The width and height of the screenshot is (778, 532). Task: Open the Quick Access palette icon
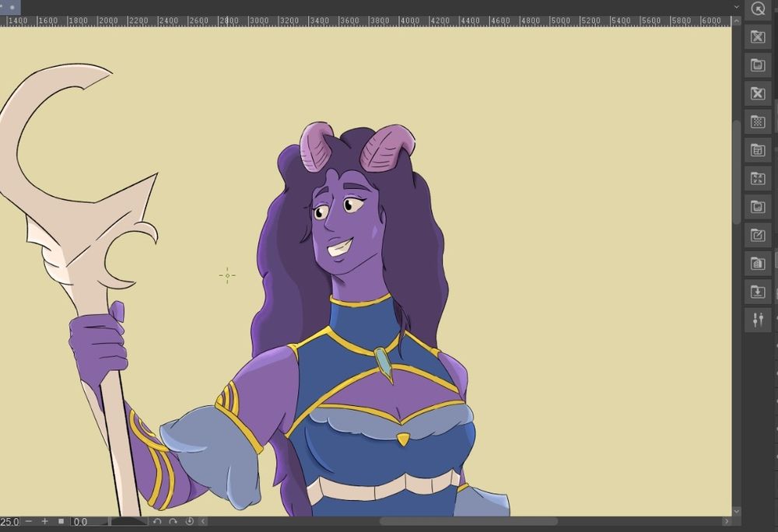tap(758, 9)
